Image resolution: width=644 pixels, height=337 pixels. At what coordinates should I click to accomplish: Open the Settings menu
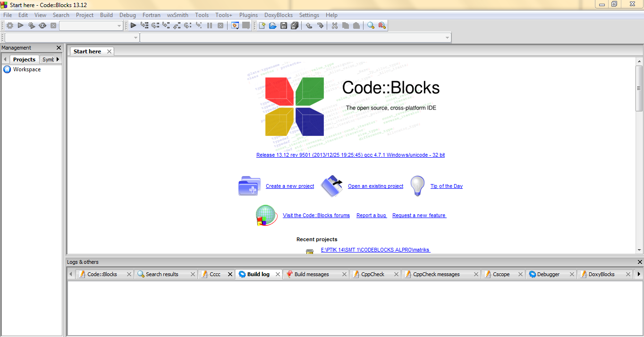[309, 15]
